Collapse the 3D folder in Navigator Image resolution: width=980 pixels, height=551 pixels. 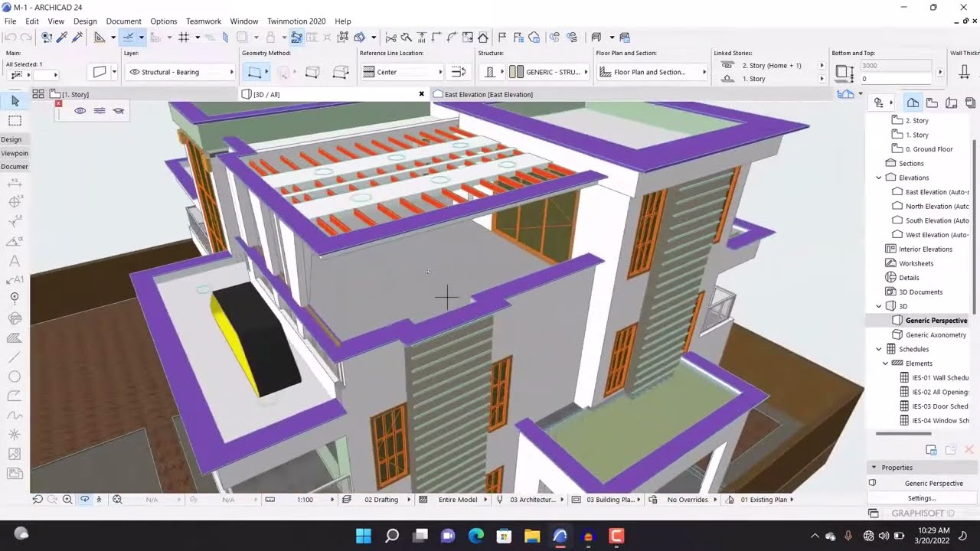(879, 306)
